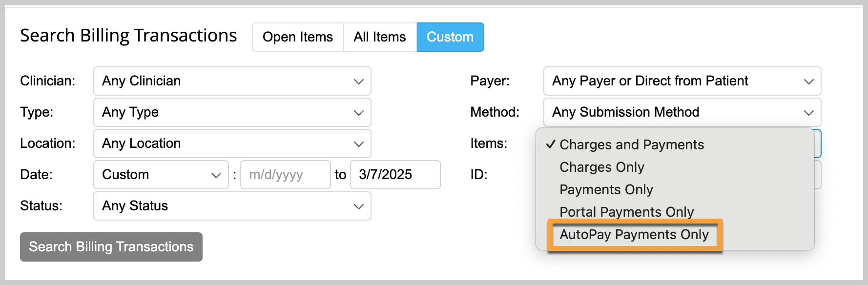This screenshot has width=868, height=285.
Task: Switch to the All Items tab
Action: [380, 37]
